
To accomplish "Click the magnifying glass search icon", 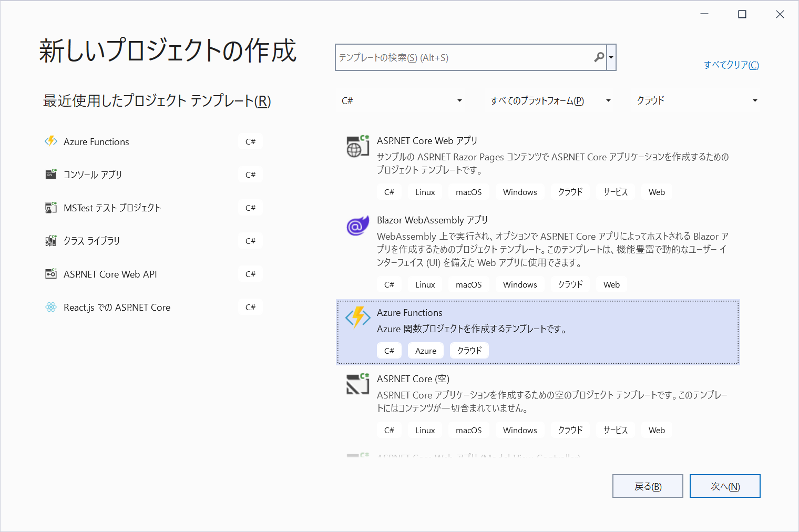I will pos(599,57).
